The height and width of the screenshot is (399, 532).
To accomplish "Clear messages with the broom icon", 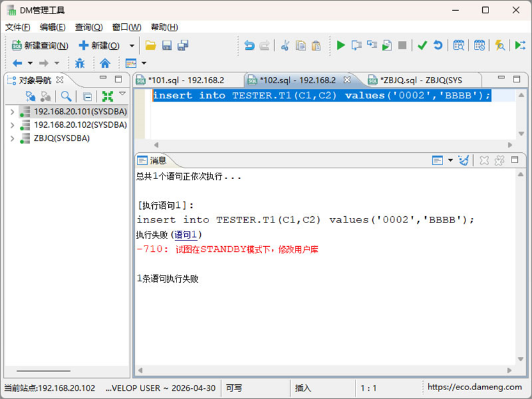I will click(464, 160).
